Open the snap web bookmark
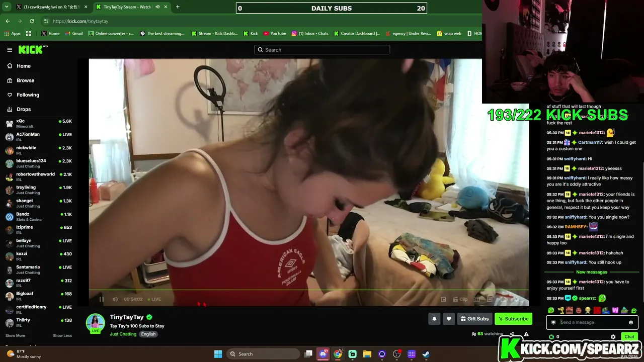 click(x=449, y=34)
